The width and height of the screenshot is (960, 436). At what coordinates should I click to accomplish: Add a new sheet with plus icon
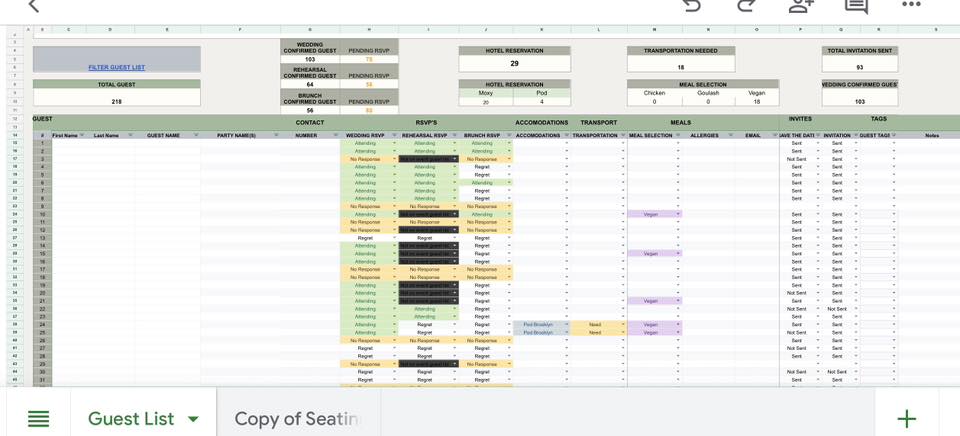pyautogui.click(x=907, y=419)
